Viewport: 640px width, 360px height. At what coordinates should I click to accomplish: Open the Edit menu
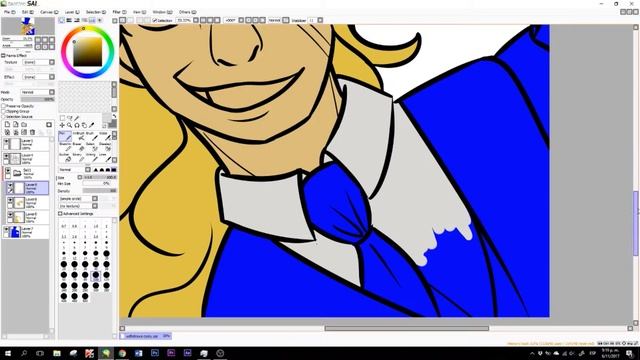pos(27,12)
